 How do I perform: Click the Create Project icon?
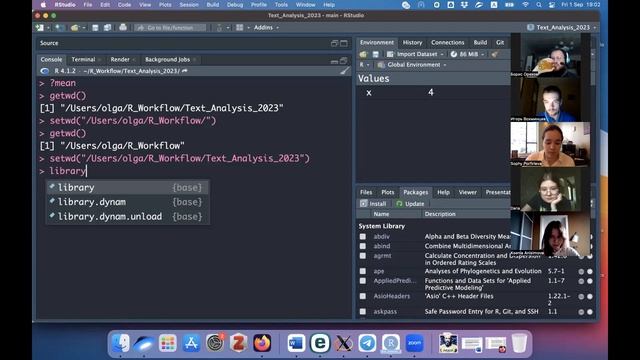[x=59, y=27]
